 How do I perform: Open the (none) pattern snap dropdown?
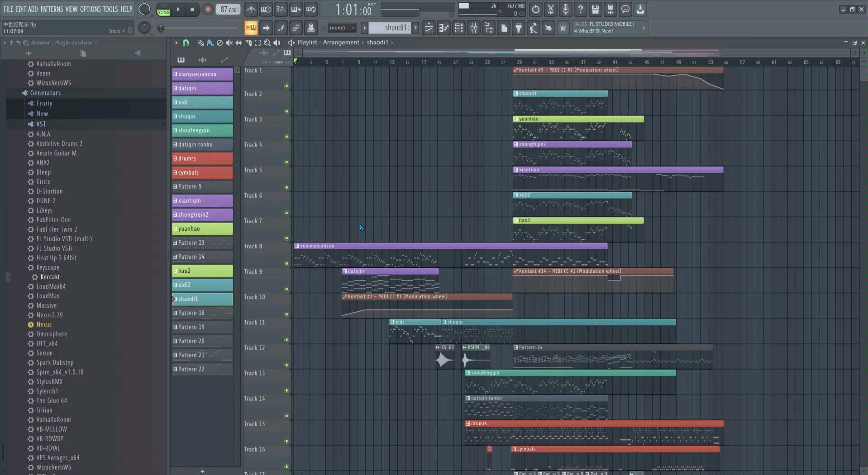(342, 28)
